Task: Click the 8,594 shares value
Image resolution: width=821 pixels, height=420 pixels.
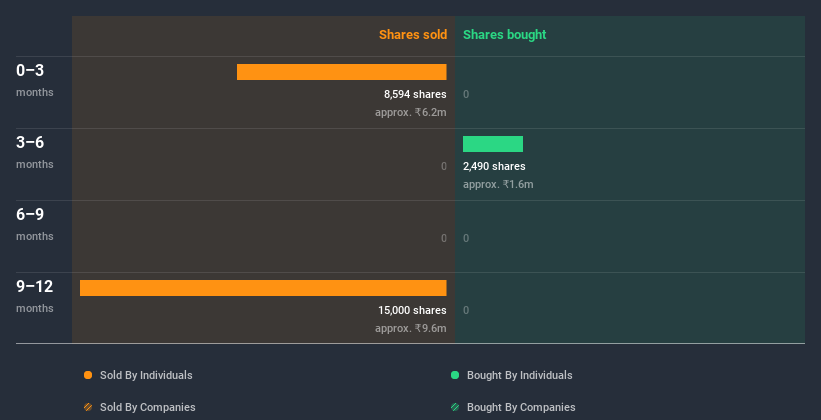Action: [415, 94]
